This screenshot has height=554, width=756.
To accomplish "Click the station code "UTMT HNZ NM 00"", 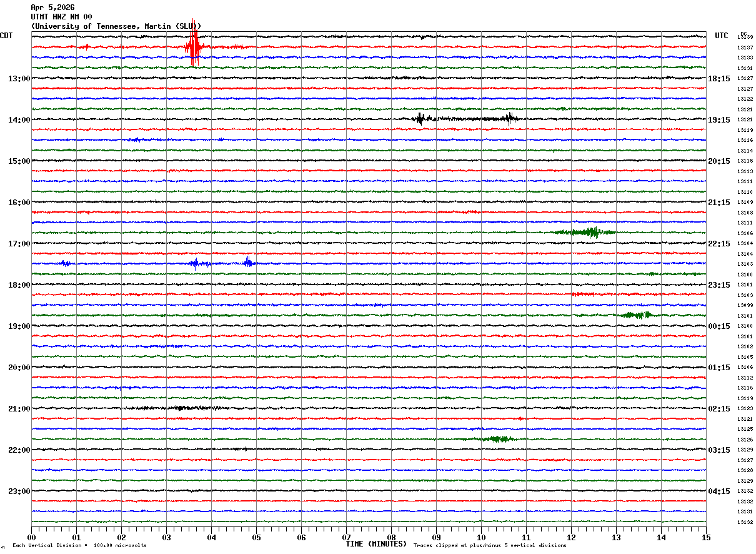I will point(61,17).
